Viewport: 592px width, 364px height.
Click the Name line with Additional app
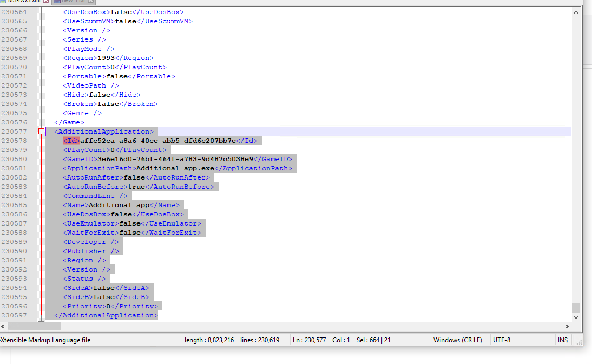click(x=121, y=205)
